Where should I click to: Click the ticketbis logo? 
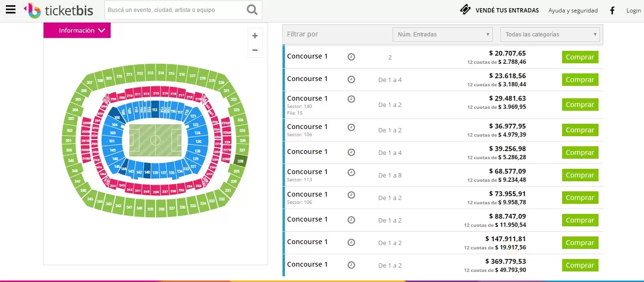click(x=58, y=10)
